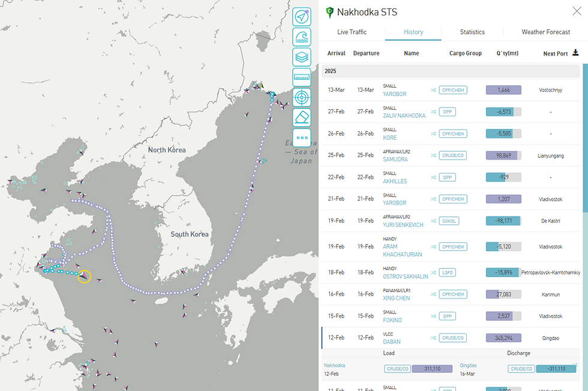Collapse the expanded DABAN 12-Feb row
The height and width of the screenshot is (391, 588).
pyautogui.click(x=451, y=338)
